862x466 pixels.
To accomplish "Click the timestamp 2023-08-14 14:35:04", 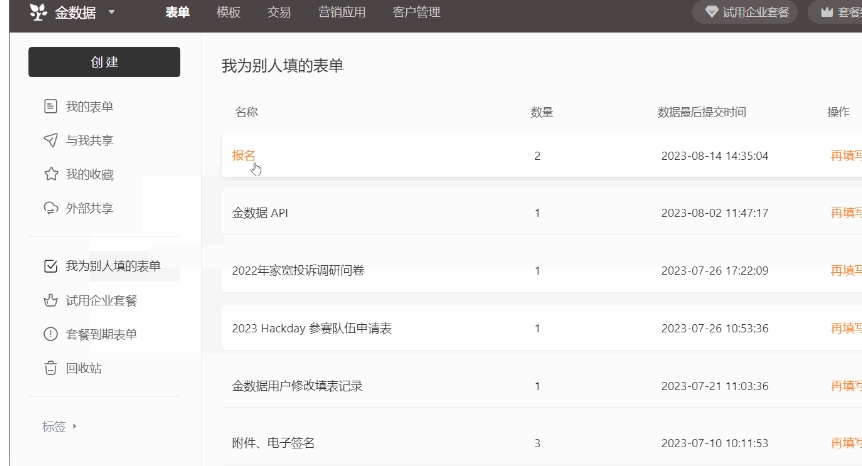I will tap(715, 156).
